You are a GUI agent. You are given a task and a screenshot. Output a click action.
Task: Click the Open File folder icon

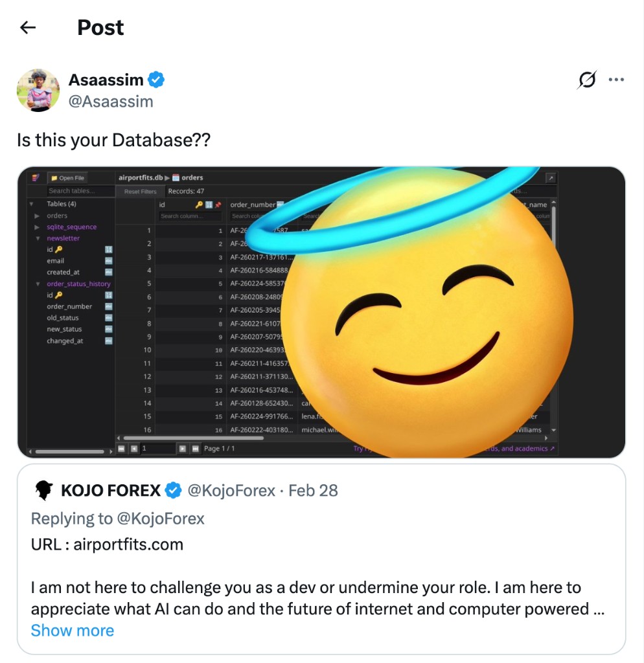coord(53,177)
